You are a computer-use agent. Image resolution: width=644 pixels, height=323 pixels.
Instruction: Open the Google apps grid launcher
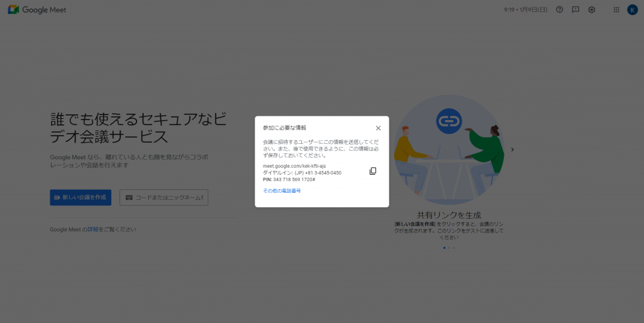click(x=616, y=10)
